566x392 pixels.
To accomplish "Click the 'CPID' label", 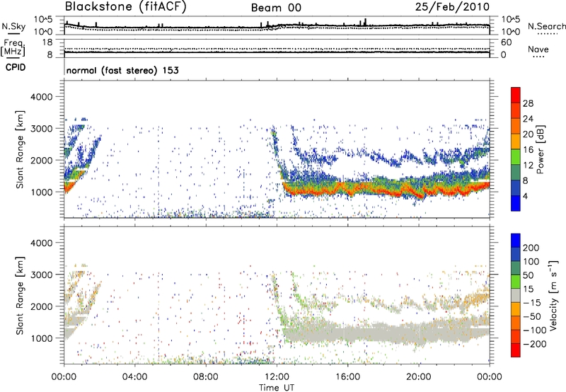I will 16,67.
